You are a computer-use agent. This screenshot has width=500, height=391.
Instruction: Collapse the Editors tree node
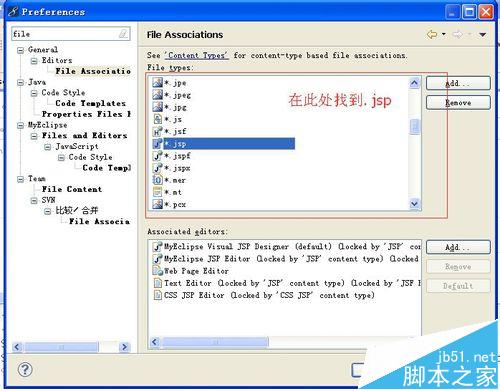coord(34,61)
